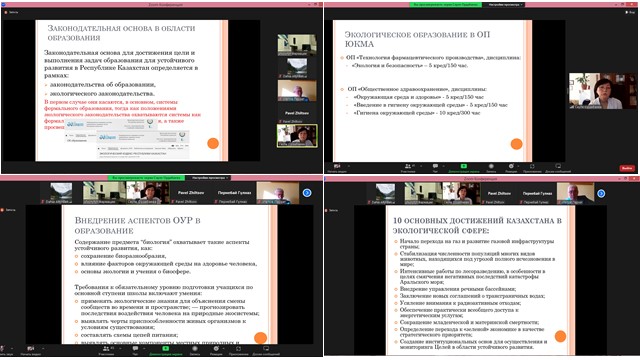The width and height of the screenshot is (640, 360).
Task: Open Whiteboards icon under the ОУР slide
Action: (266, 349)
